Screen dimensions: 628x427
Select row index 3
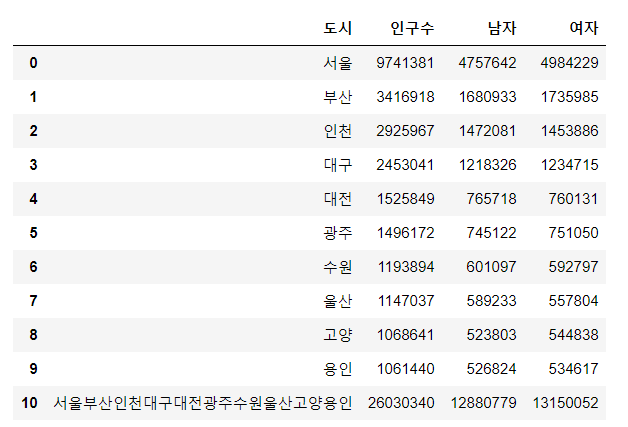click(33, 165)
